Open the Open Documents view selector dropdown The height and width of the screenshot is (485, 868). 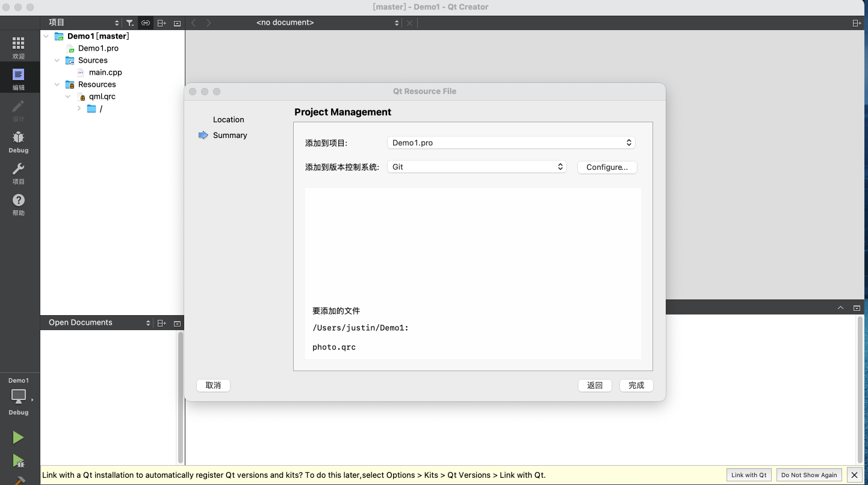tap(98, 323)
